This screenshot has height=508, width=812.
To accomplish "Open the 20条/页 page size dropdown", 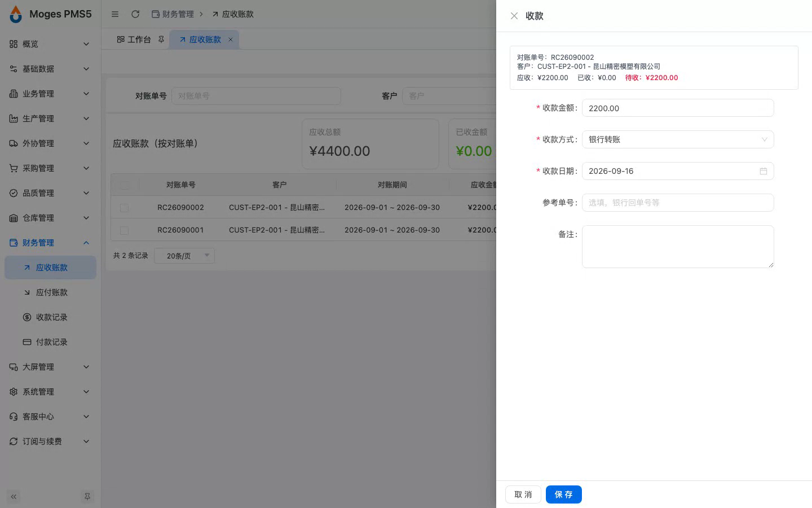I will (x=185, y=256).
